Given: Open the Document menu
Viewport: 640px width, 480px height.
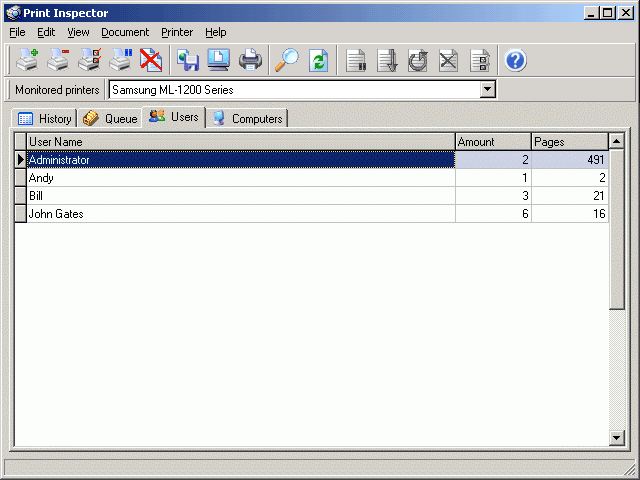Looking at the screenshot, I should tap(125, 32).
